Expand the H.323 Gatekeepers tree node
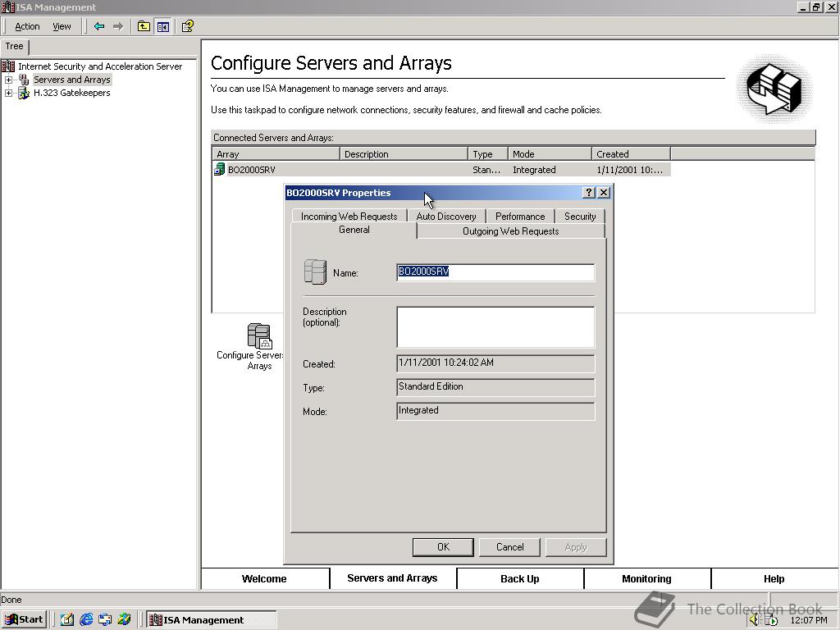 click(x=8, y=94)
